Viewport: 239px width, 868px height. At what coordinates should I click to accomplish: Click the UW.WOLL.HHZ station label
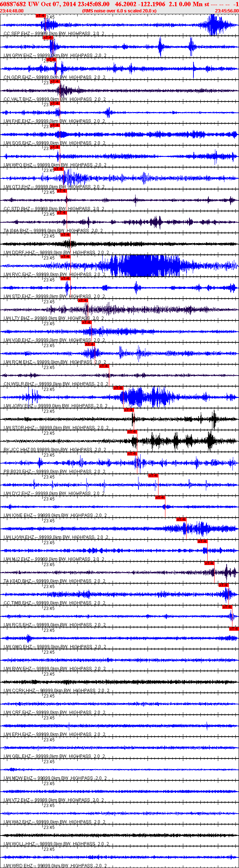click(x=56, y=844)
